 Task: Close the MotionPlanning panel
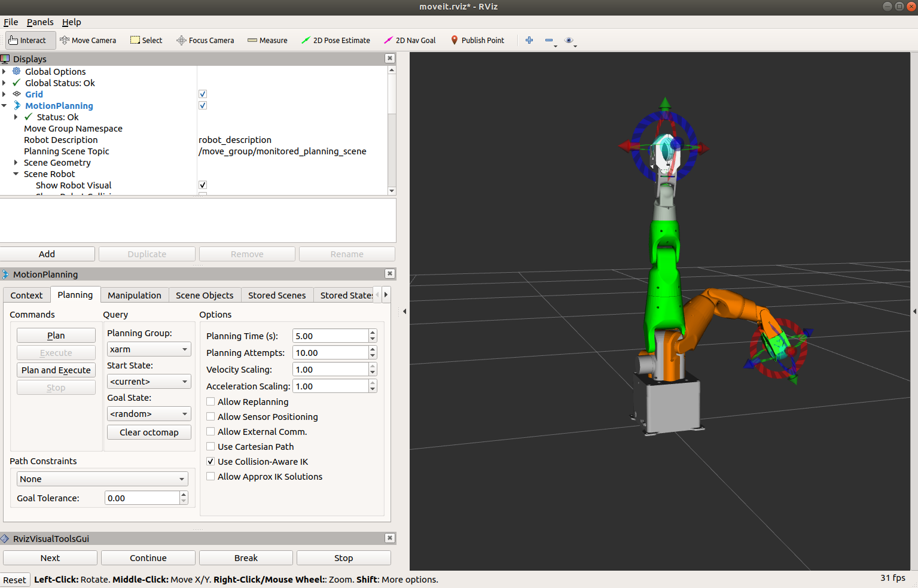[x=390, y=273]
